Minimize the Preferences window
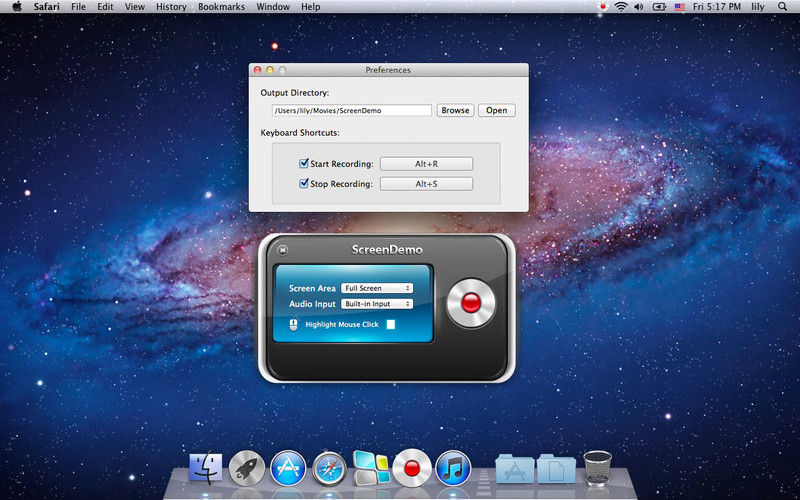The image size is (800, 500). 270,70
